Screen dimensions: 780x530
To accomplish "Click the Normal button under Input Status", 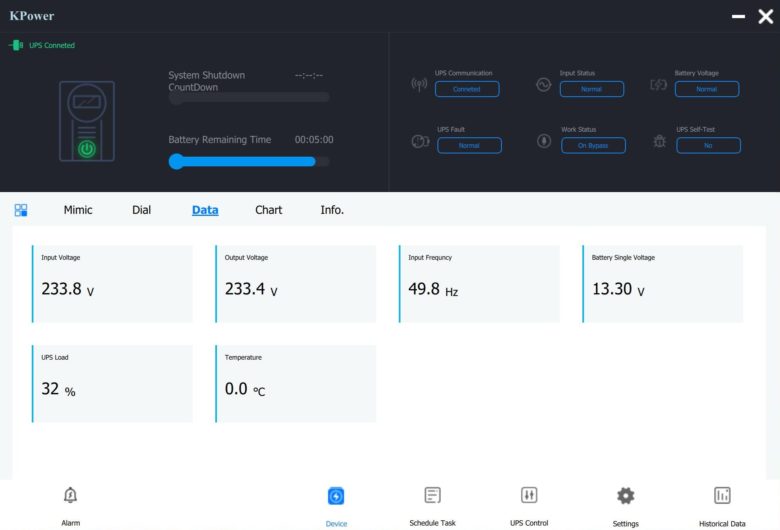I will click(591, 89).
